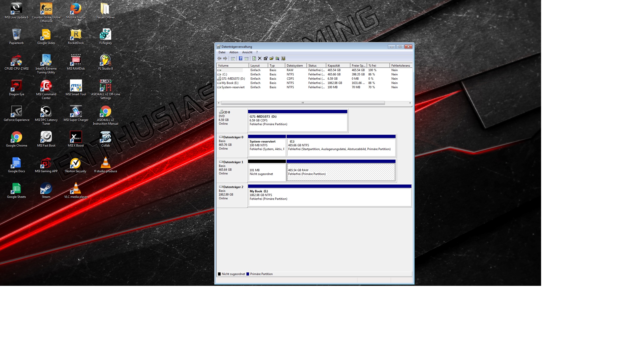Click the volume list horizontal scrollbar

pyautogui.click(x=303, y=103)
